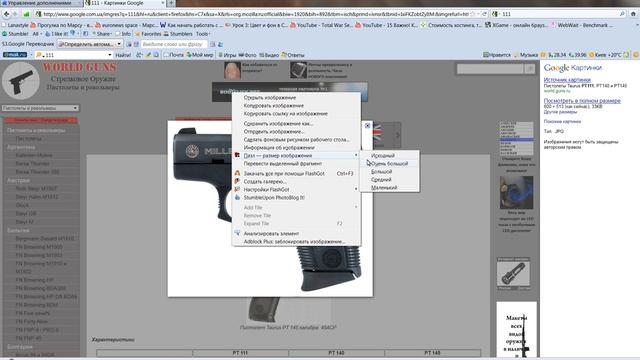Image resolution: width=640 pixels, height=360 pixels.
Task: Click the StumbleUpon Stumble! button
Action: point(16,34)
